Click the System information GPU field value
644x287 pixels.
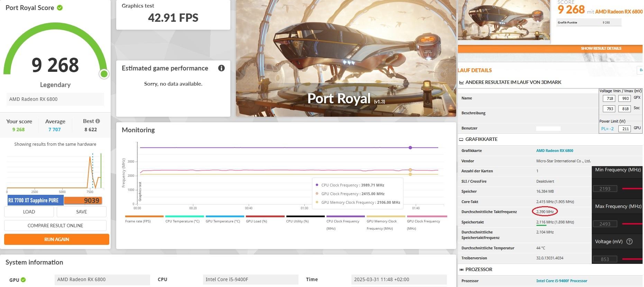[x=102, y=279]
